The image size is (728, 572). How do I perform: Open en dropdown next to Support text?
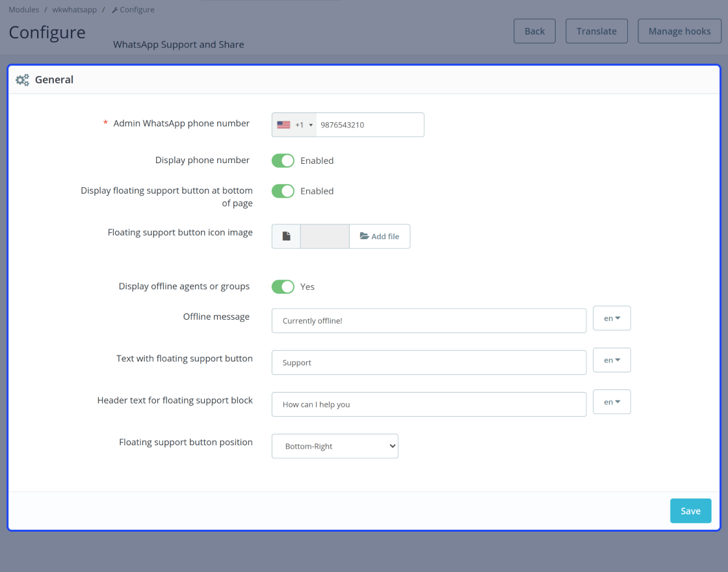(x=612, y=360)
